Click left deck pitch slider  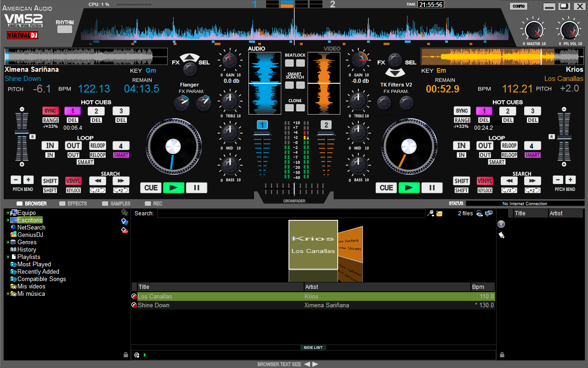coord(22,132)
